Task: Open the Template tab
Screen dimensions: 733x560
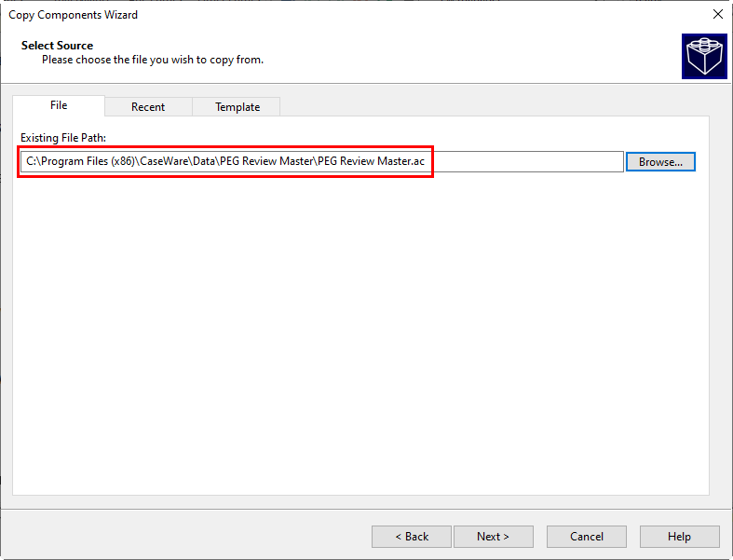Action: tap(237, 106)
